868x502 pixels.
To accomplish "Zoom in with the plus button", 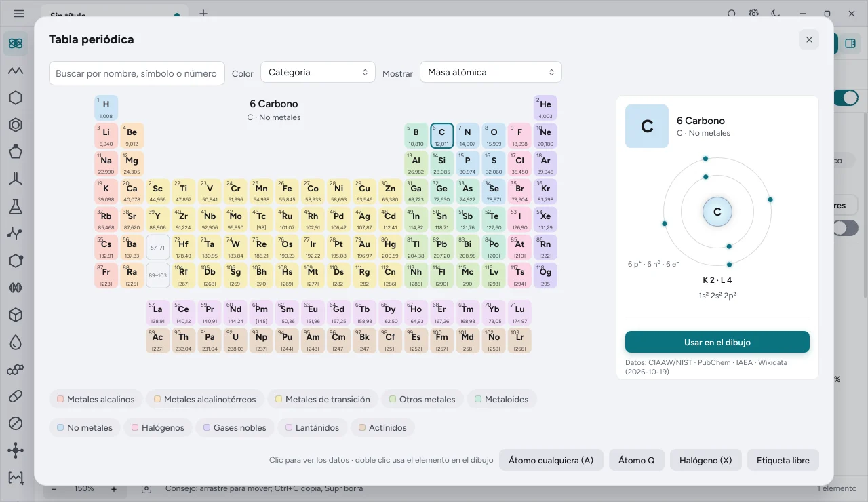I will (x=114, y=488).
